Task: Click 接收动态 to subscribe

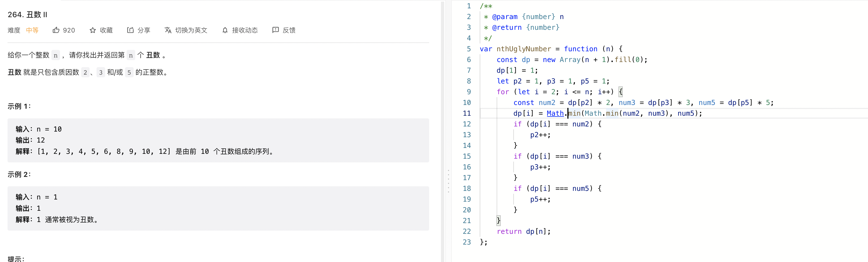Action: click(245, 30)
